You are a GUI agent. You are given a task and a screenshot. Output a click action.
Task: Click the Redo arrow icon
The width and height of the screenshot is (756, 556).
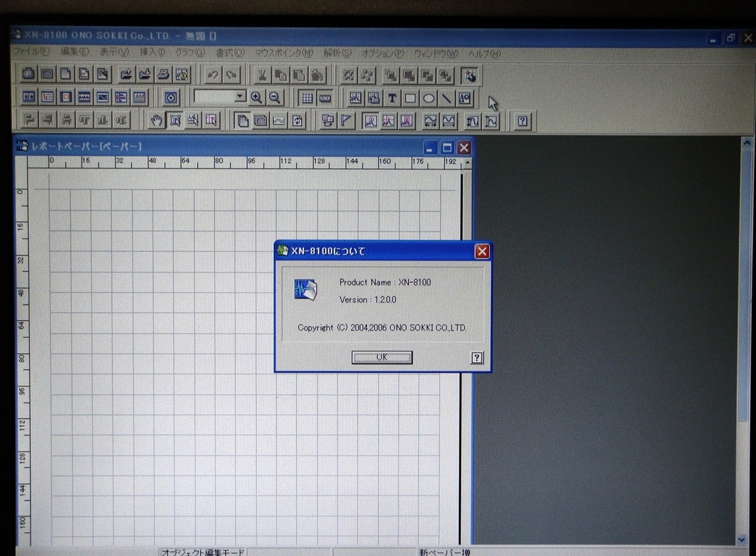point(231,75)
